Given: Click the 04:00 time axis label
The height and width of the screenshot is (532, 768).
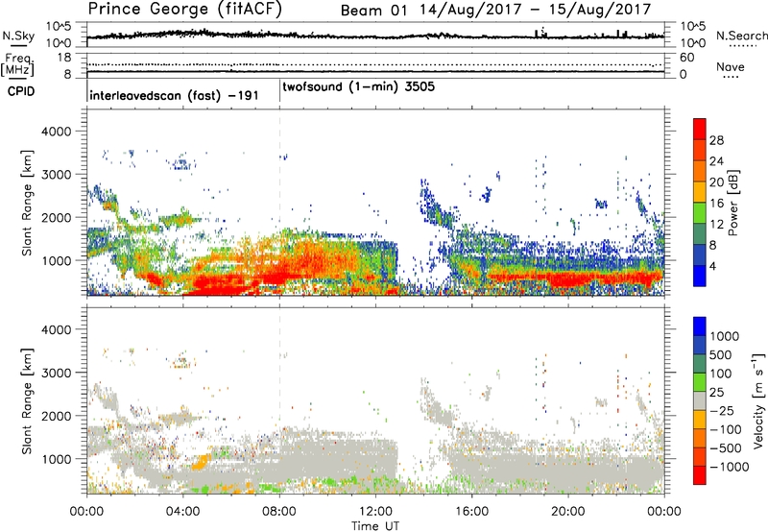Looking at the screenshot, I should coord(182,512).
